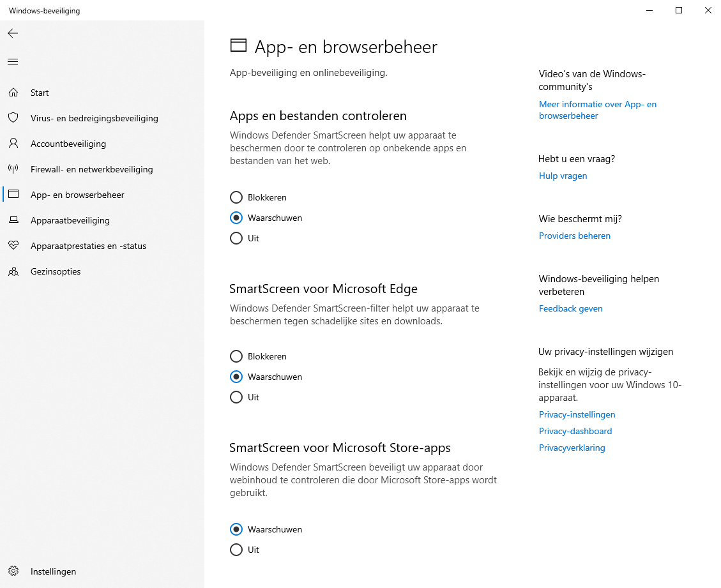Click the Gezinsopties family icon
The image size is (721, 588).
pos(13,271)
